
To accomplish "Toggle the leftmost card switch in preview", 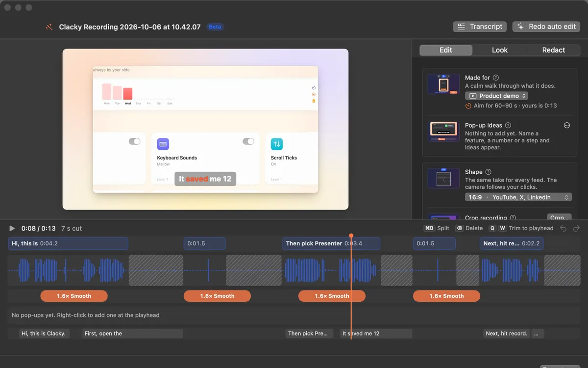I will click(x=135, y=141).
